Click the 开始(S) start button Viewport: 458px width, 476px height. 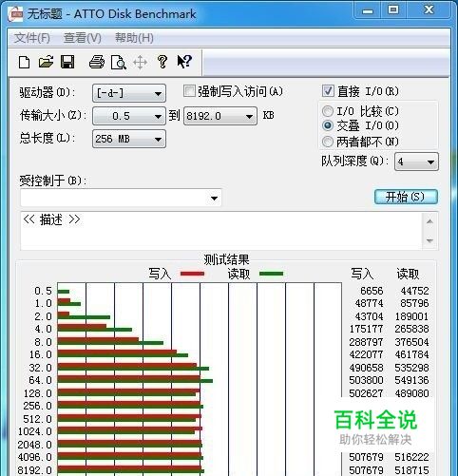406,197
